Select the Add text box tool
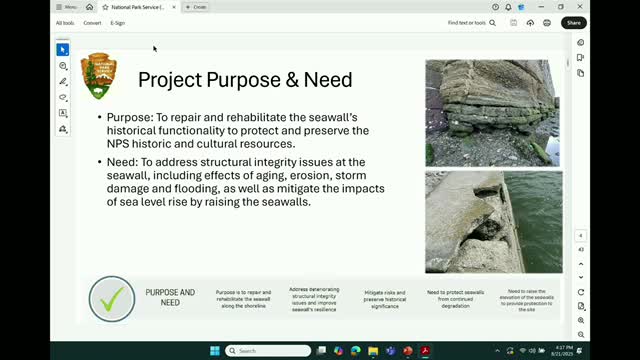This screenshot has height=360, width=640. (x=62, y=113)
